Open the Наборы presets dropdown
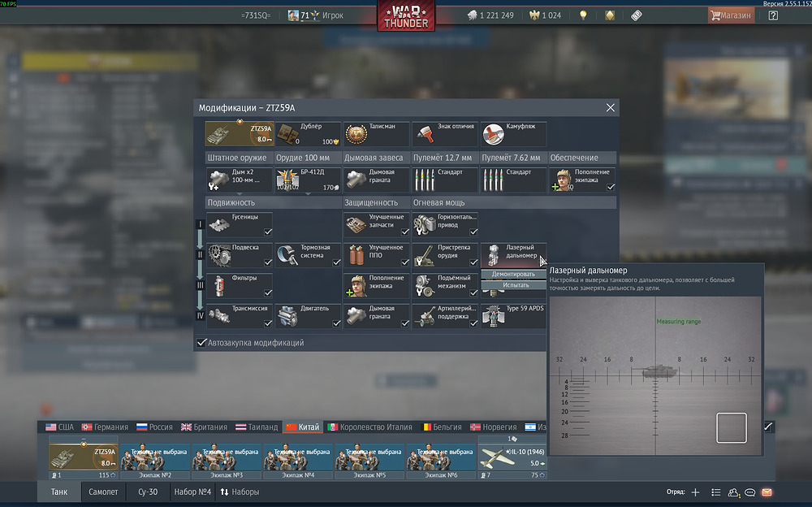 240,492
